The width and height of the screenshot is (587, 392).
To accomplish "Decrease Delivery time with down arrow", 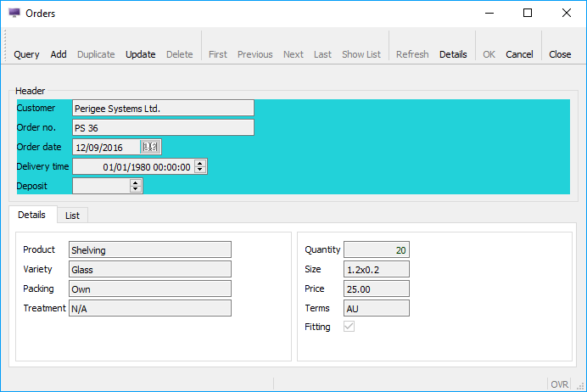I will pyautogui.click(x=200, y=170).
